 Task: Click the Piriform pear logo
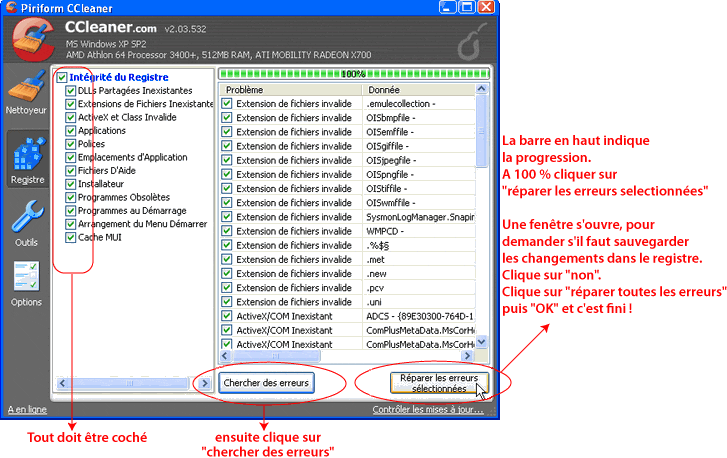472,42
